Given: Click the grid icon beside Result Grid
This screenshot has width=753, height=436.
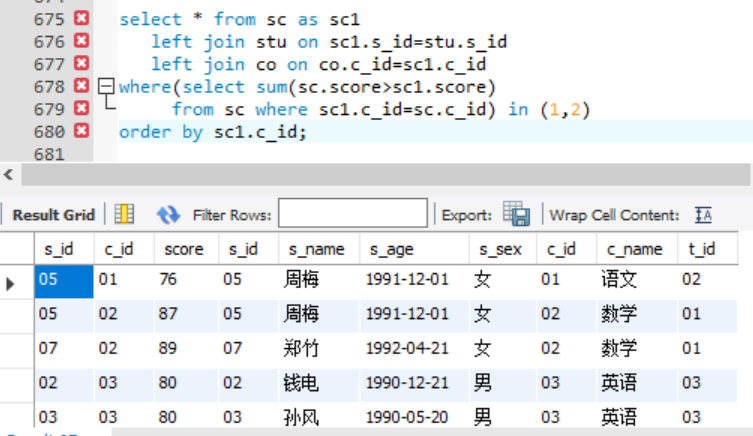Looking at the screenshot, I should (x=124, y=214).
